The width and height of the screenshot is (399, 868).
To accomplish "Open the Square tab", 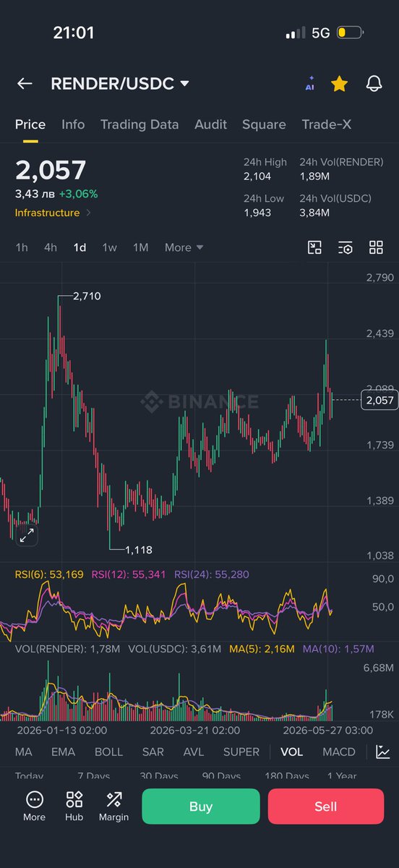I will pos(264,124).
